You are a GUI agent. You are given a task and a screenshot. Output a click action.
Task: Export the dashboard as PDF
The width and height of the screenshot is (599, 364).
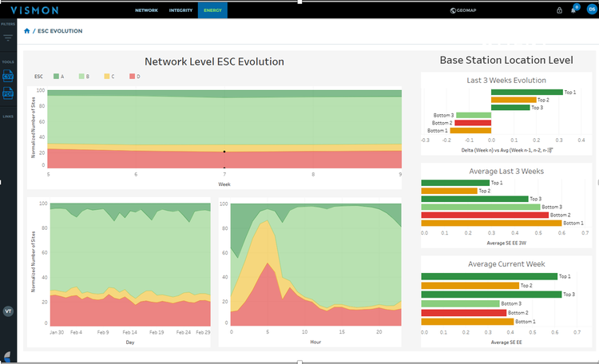click(8, 93)
